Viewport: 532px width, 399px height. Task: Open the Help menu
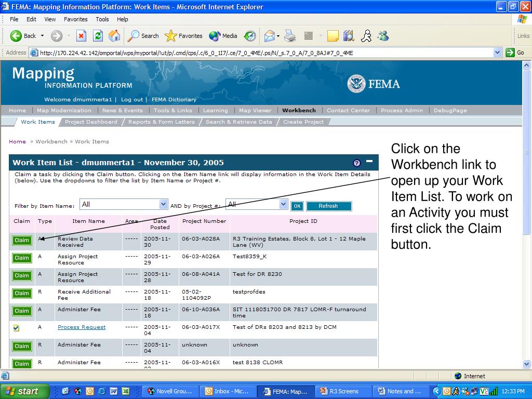coord(123,19)
